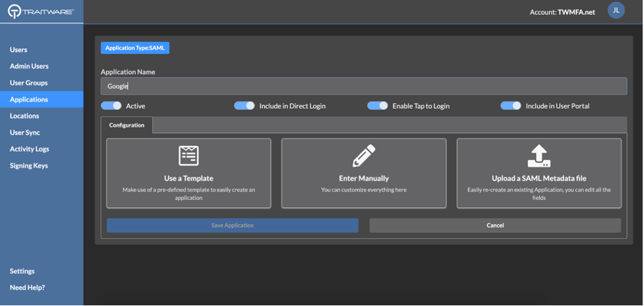Screen dimensions: 644x306
Task: Click the TraitWare logo
Action: click(x=41, y=12)
